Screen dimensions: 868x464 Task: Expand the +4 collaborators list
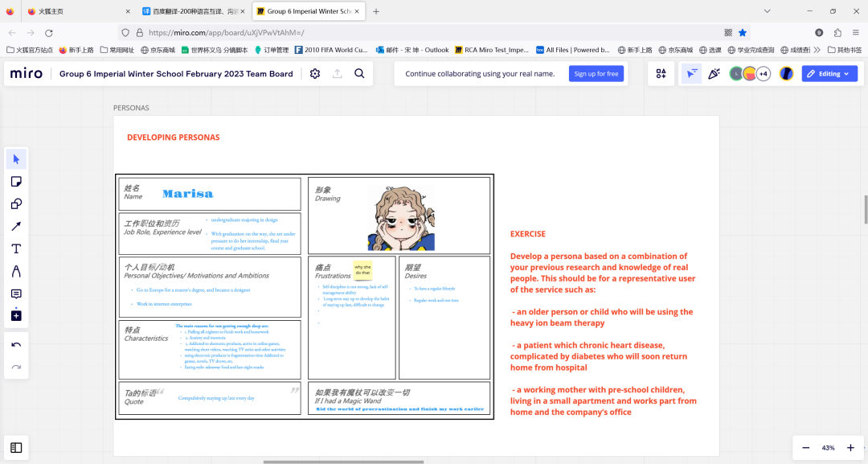763,74
